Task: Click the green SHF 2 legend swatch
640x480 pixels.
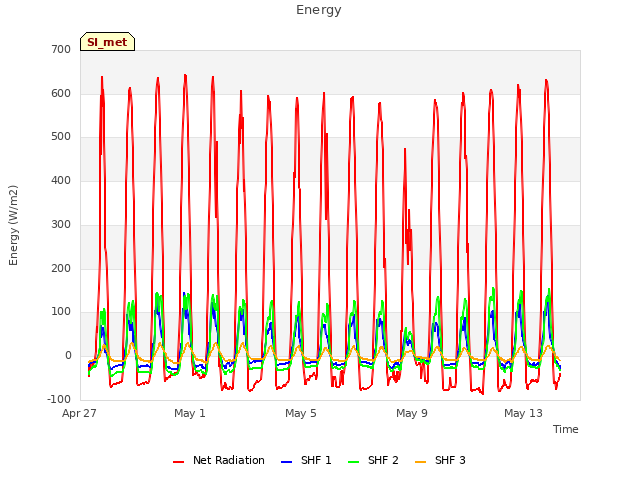Action: pos(353,462)
